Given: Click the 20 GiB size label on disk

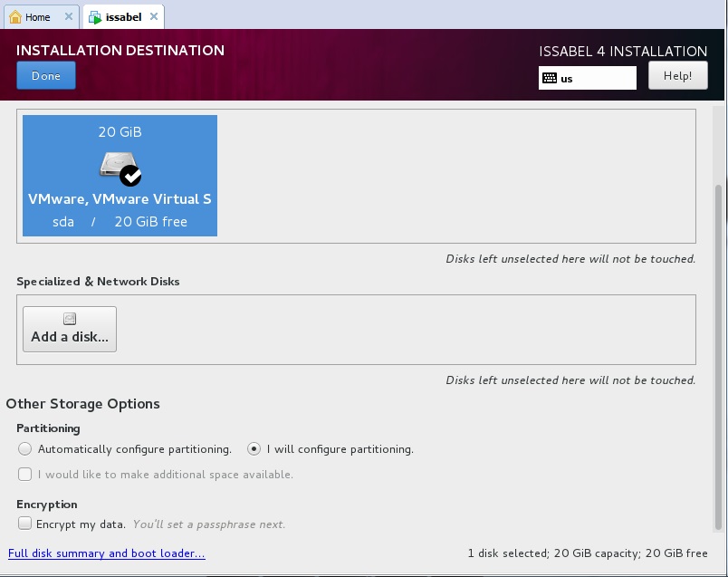Looking at the screenshot, I should coord(120,132).
